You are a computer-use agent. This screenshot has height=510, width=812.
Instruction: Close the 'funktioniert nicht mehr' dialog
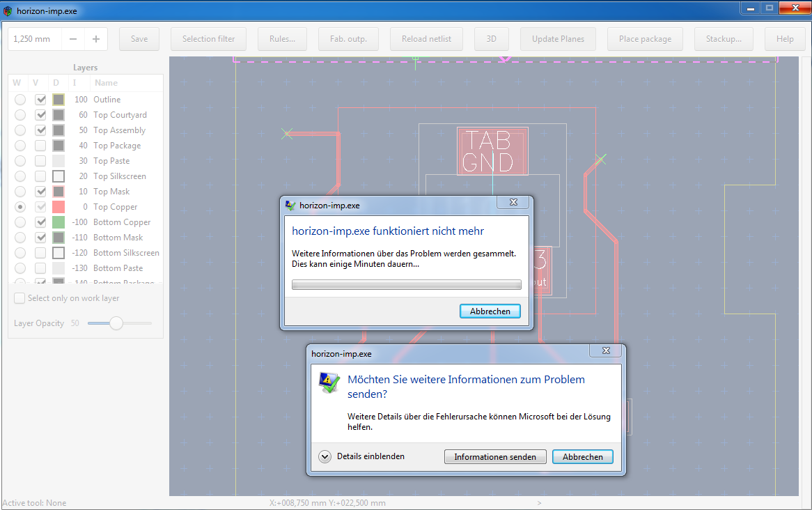point(513,202)
